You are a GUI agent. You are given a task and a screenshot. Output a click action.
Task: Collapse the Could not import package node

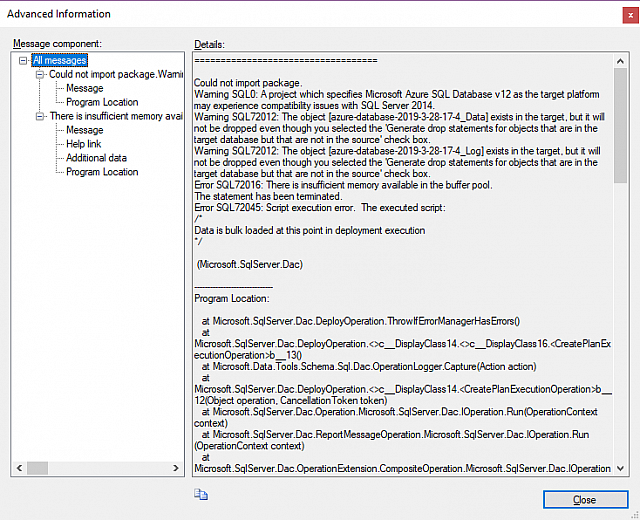[x=40, y=75]
